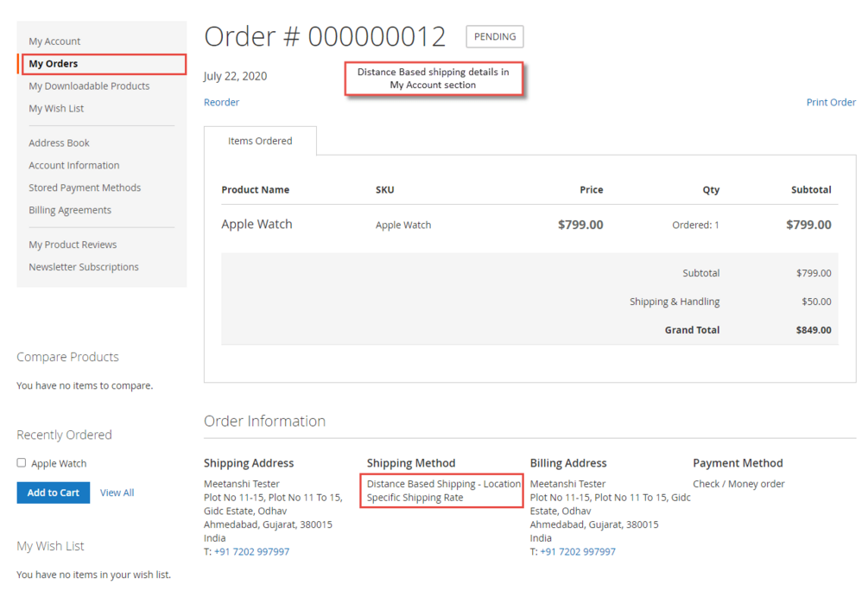Go to My Account in sidebar
Screen dimensions: 868x591
(54, 41)
